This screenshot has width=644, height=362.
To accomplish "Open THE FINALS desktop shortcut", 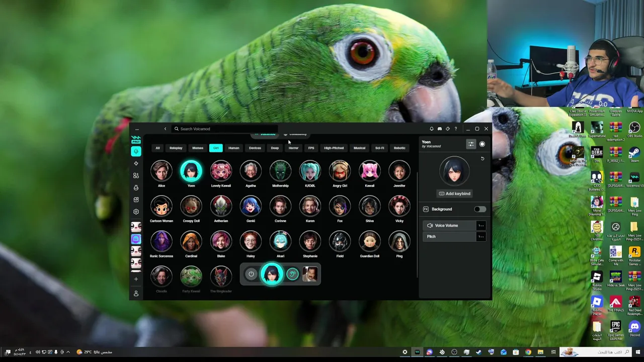I will pyautogui.click(x=615, y=305).
